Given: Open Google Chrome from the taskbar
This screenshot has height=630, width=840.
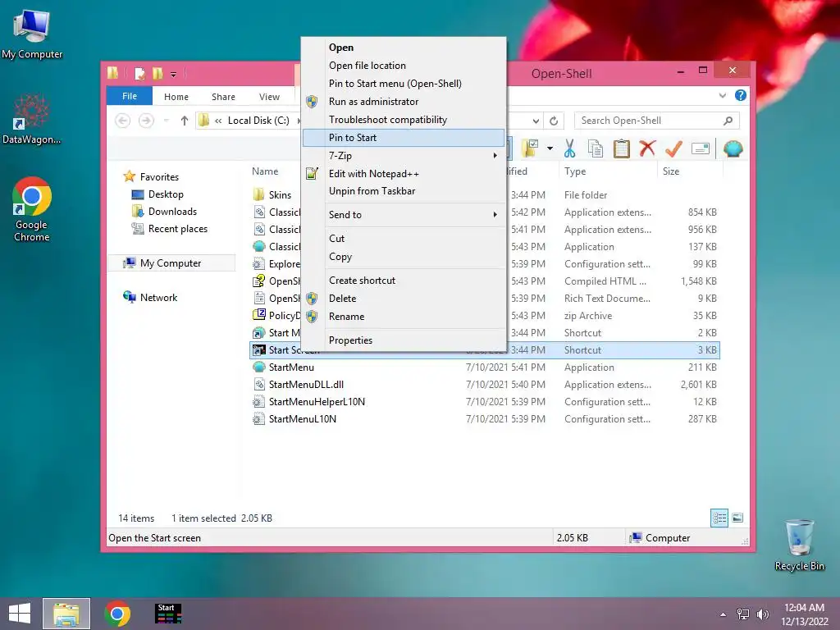Looking at the screenshot, I should coord(117,614).
